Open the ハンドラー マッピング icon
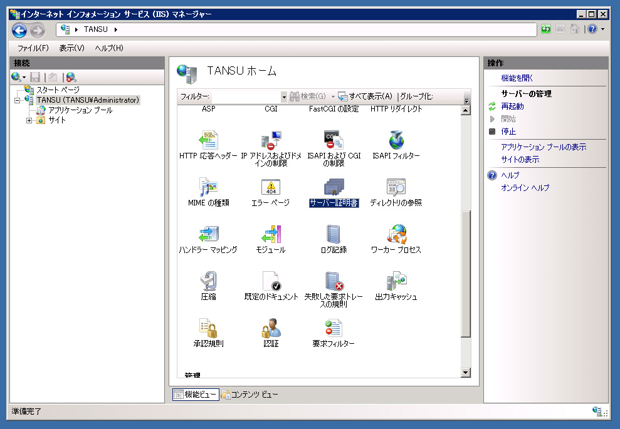 (x=208, y=234)
